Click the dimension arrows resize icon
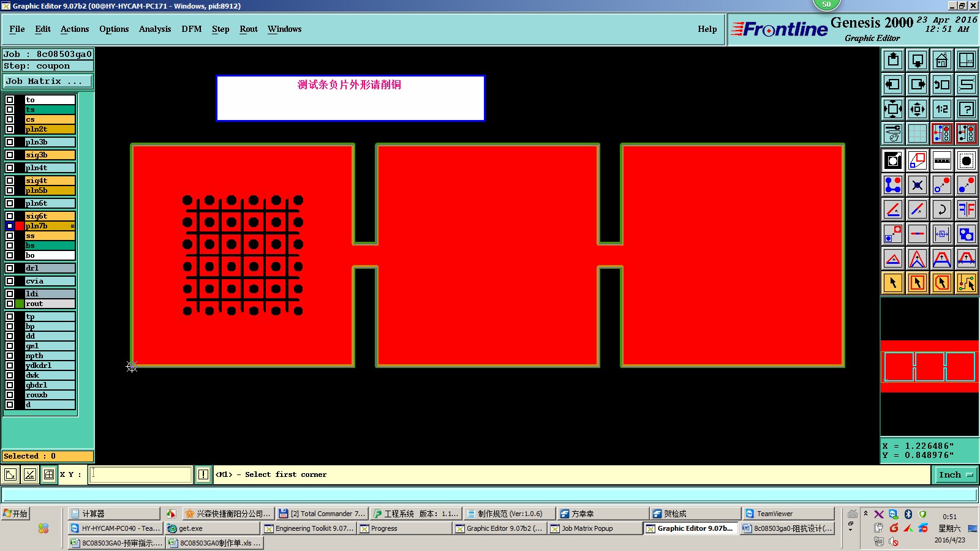This screenshot has height=551, width=980. coord(942,234)
